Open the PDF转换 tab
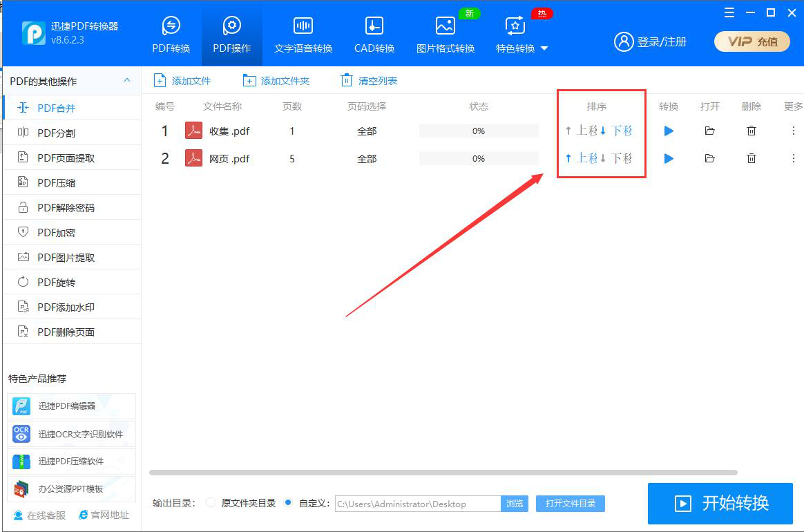Image resolution: width=804 pixels, height=532 pixels. [x=171, y=35]
